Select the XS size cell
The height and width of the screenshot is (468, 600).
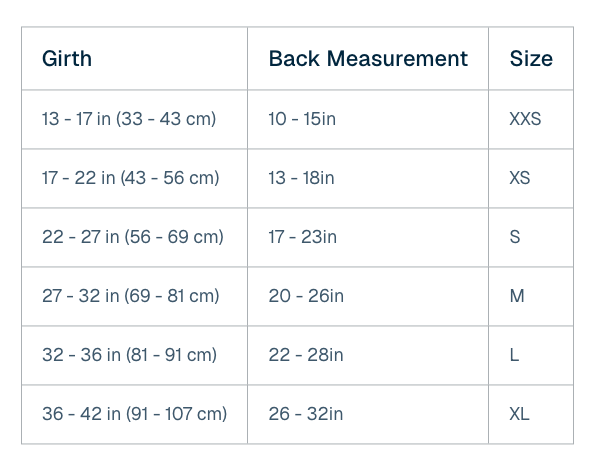pos(531,178)
